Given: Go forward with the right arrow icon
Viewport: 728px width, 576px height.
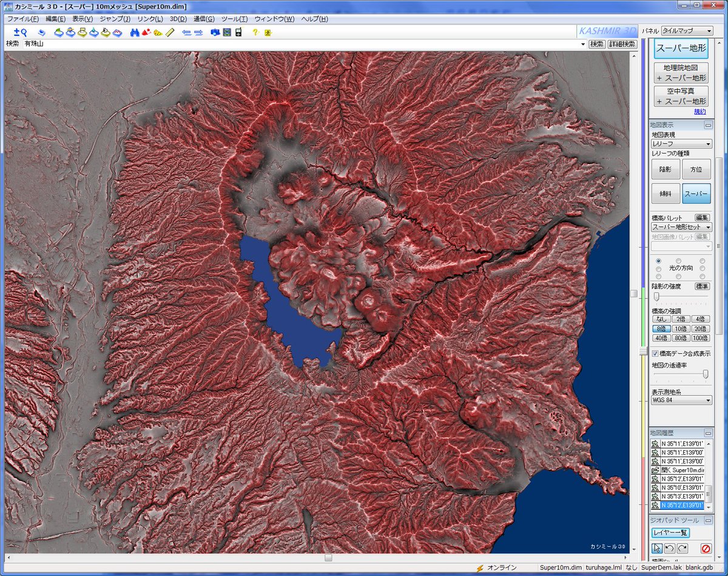Looking at the screenshot, I should pos(198,32).
